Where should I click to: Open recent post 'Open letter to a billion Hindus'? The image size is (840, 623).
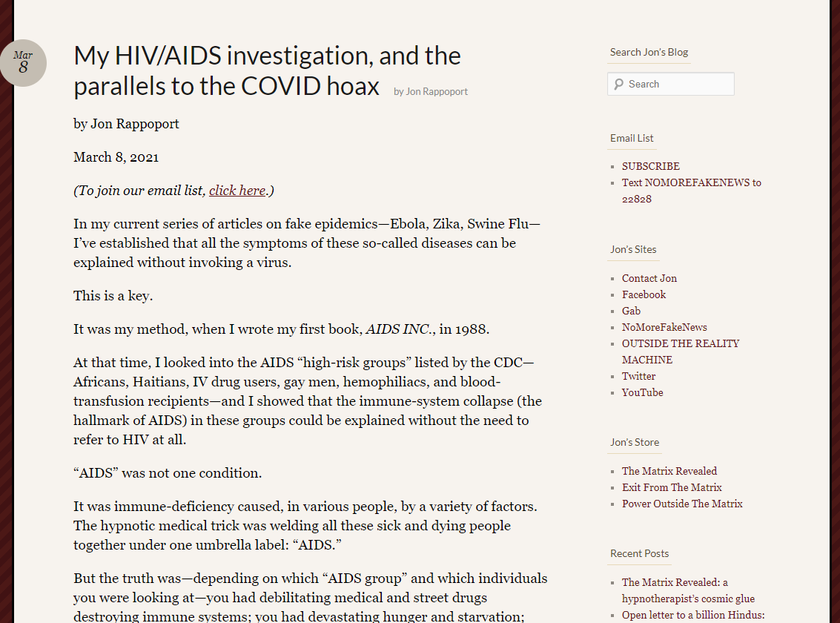(x=693, y=615)
